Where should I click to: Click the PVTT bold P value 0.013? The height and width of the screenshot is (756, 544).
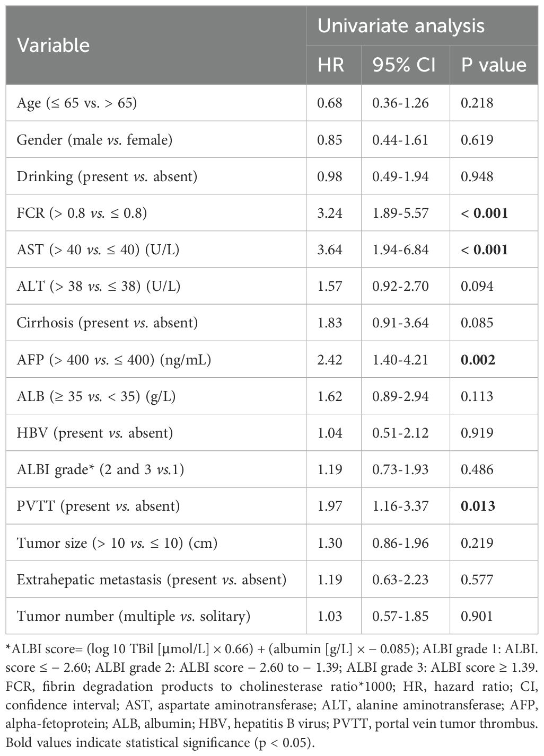(x=478, y=506)
